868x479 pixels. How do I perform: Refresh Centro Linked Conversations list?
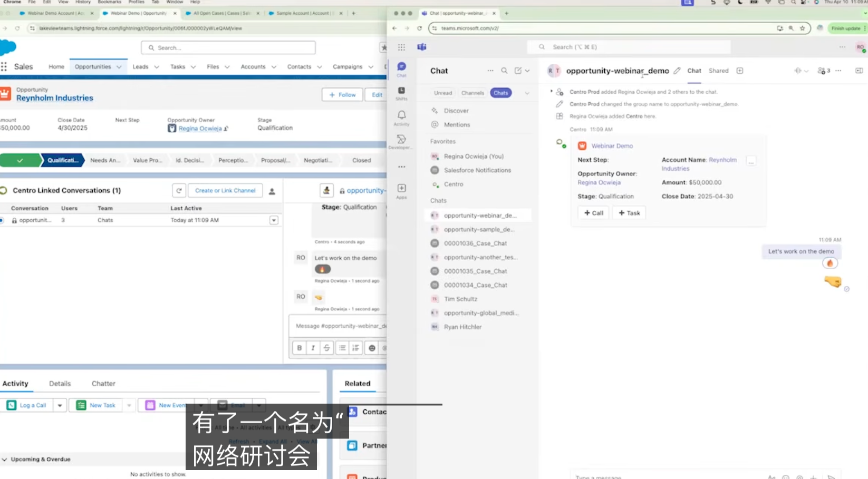click(x=179, y=191)
